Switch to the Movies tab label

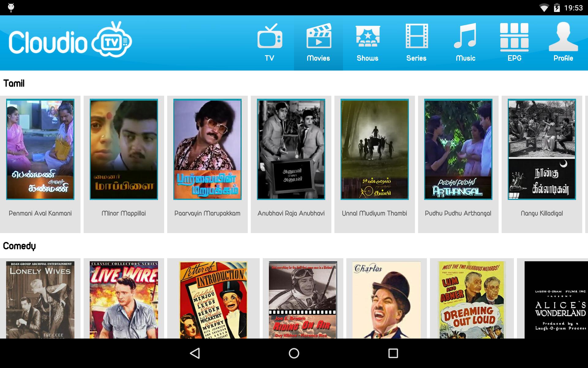pos(318,58)
